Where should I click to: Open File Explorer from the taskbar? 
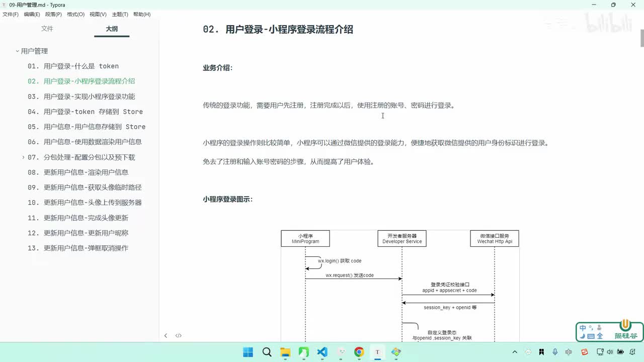click(285, 352)
